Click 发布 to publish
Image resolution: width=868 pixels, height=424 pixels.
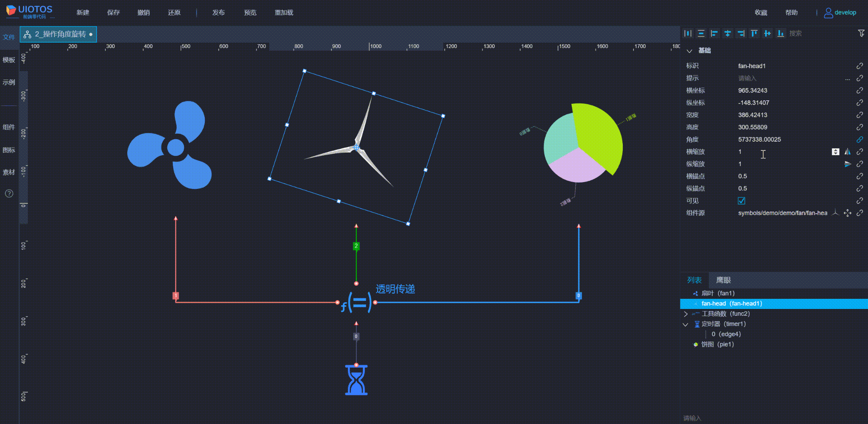(218, 13)
